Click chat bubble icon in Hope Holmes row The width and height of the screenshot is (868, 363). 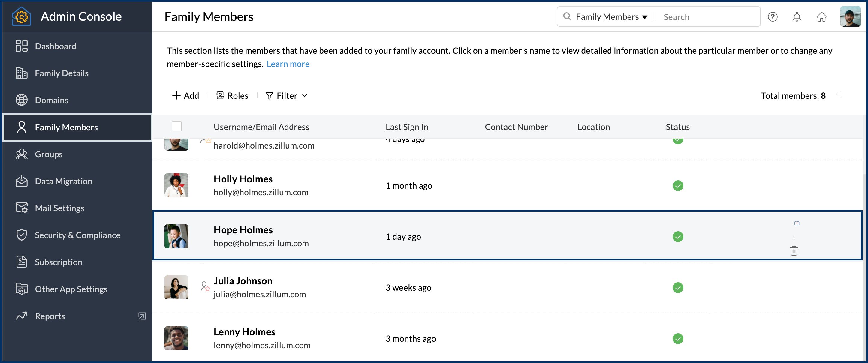pyautogui.click(x=797, y=223)
